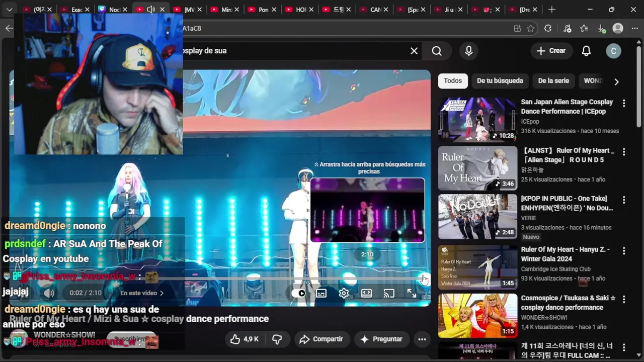Open the WONDER☆SHOW! channel under Cosmospice

tap(544, 318)
